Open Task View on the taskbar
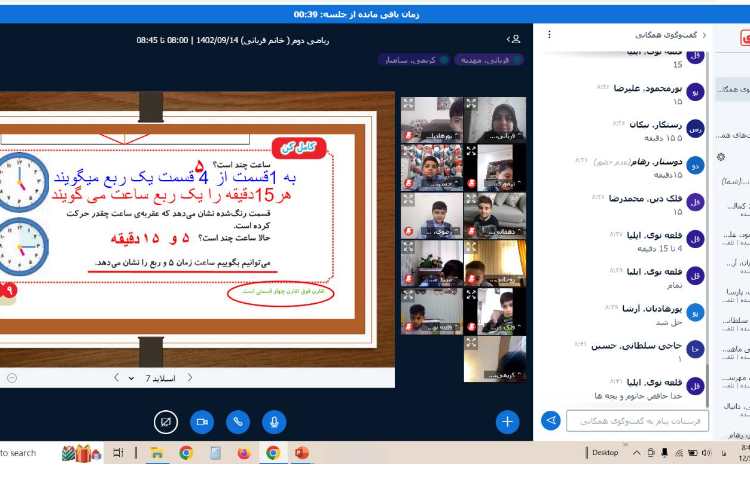The width and height of the screenshot is (750, 480). pos(118,453)
